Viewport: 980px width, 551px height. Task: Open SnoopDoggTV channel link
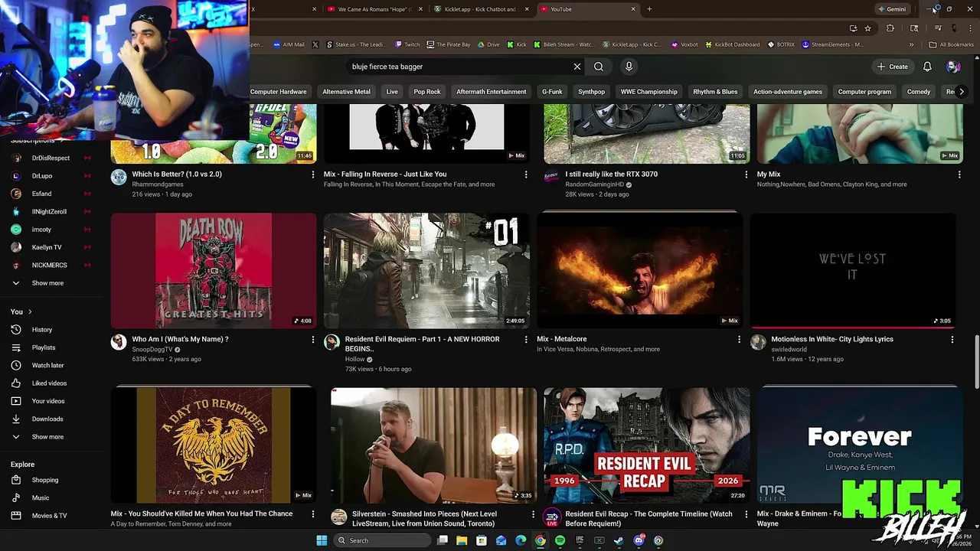click(x=152, y=350)
